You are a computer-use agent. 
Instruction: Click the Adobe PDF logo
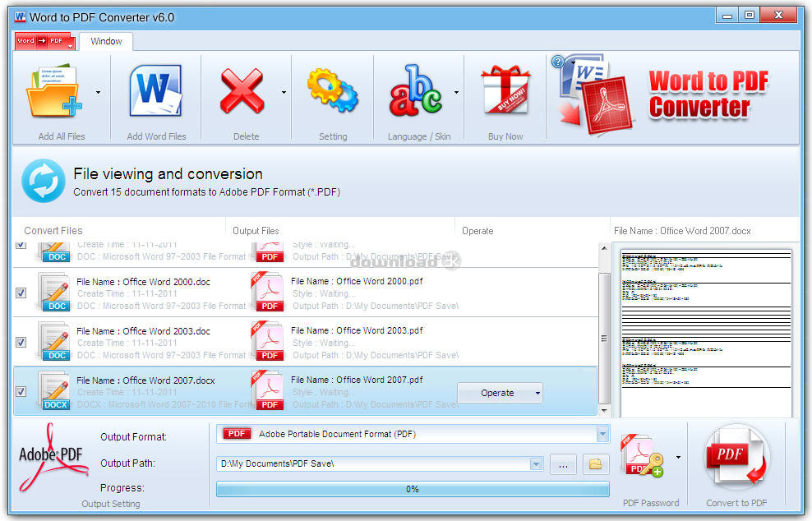(x=53, y=457)
